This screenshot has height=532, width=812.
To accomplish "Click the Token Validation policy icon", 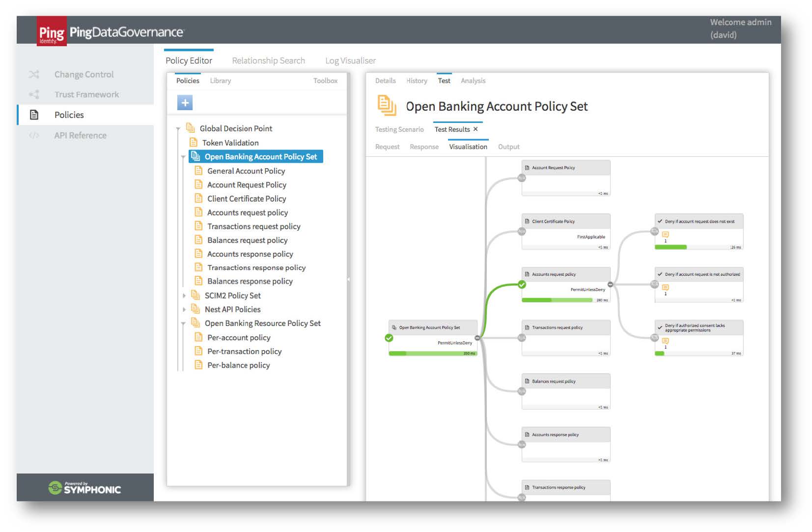I will click(x=193, y=143).
